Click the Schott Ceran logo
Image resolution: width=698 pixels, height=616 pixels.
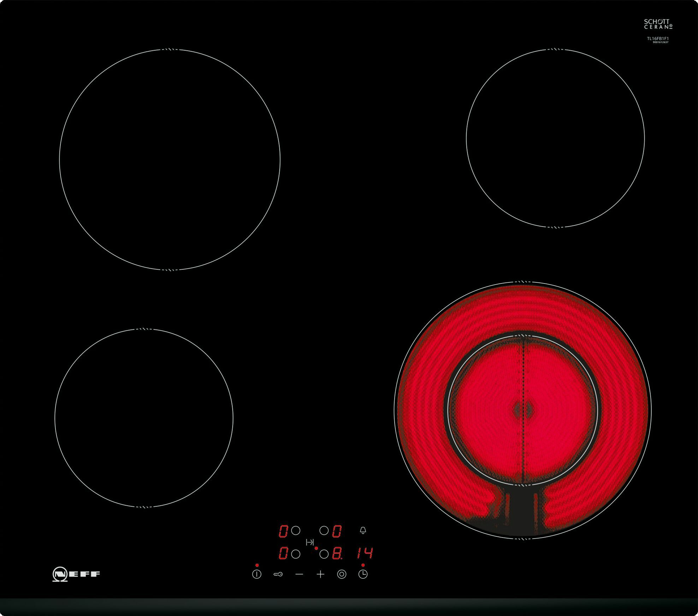tap(658, 24)
